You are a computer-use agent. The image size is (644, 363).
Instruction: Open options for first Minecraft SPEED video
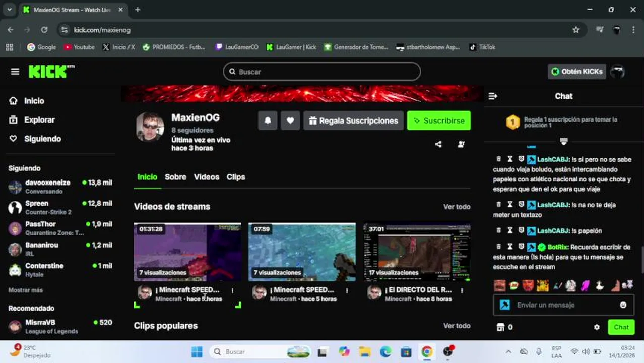(x=232, y=290)
